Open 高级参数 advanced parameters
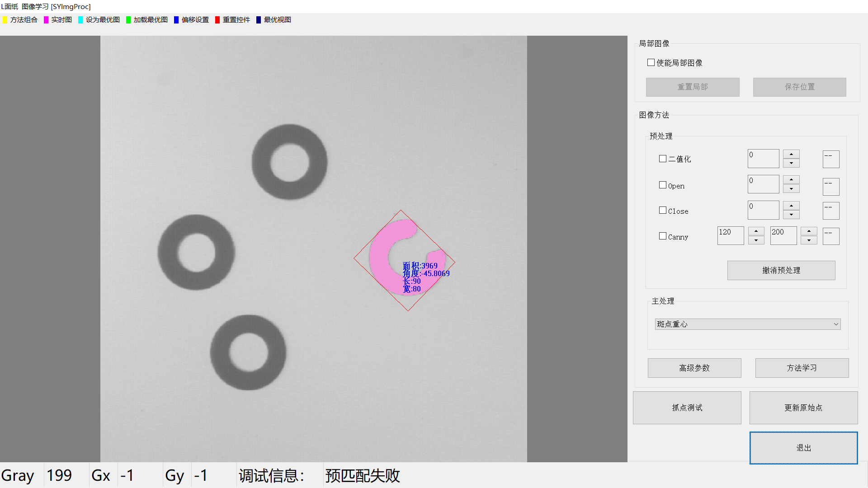This screenshot has width=868, height=488. click(x=694, y=368)
